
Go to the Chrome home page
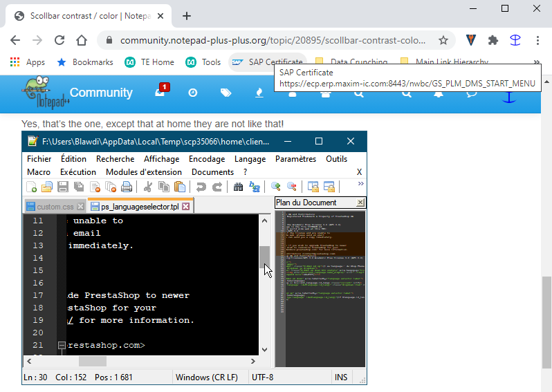82,41
